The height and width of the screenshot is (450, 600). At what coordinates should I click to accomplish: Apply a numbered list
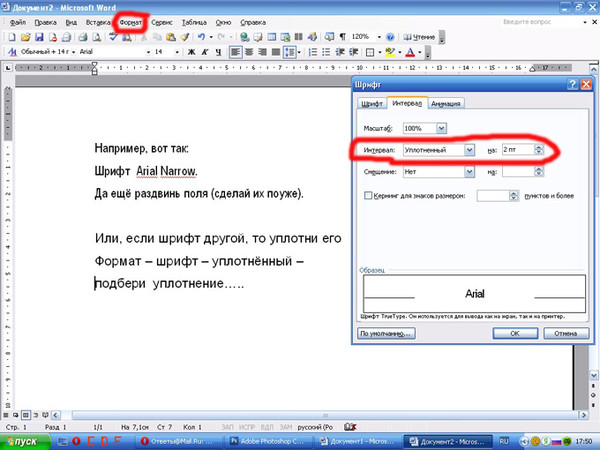coord(313,52)
